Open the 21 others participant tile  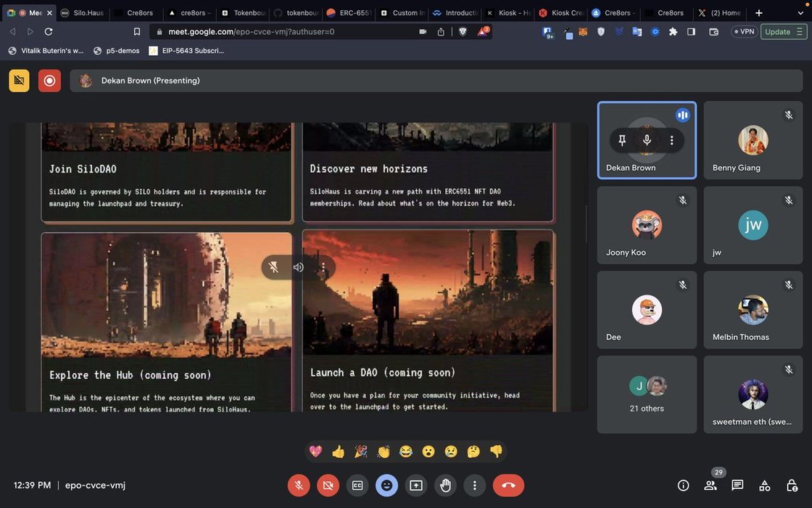tap(647, 395)
